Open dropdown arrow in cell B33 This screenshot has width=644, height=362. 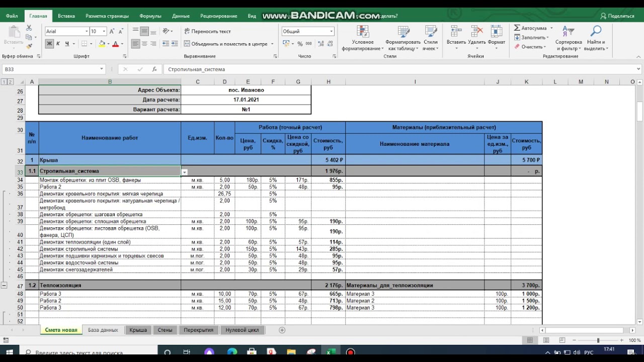[x=185, y=172]
